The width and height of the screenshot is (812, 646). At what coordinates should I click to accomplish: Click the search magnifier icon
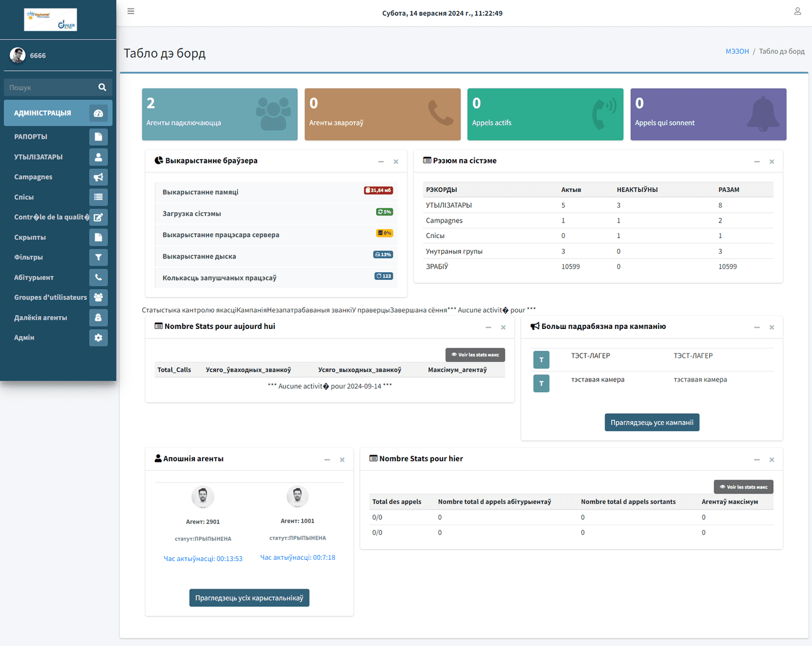(103, 87)
